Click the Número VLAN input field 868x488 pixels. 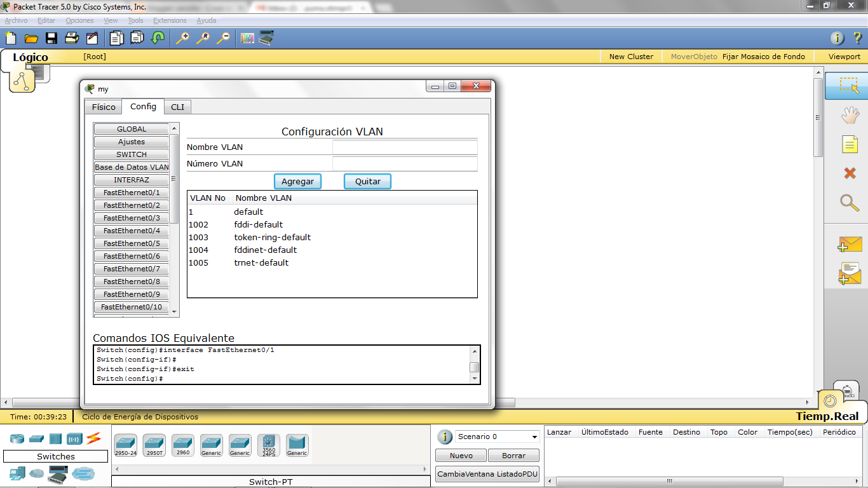click(405, 164)
